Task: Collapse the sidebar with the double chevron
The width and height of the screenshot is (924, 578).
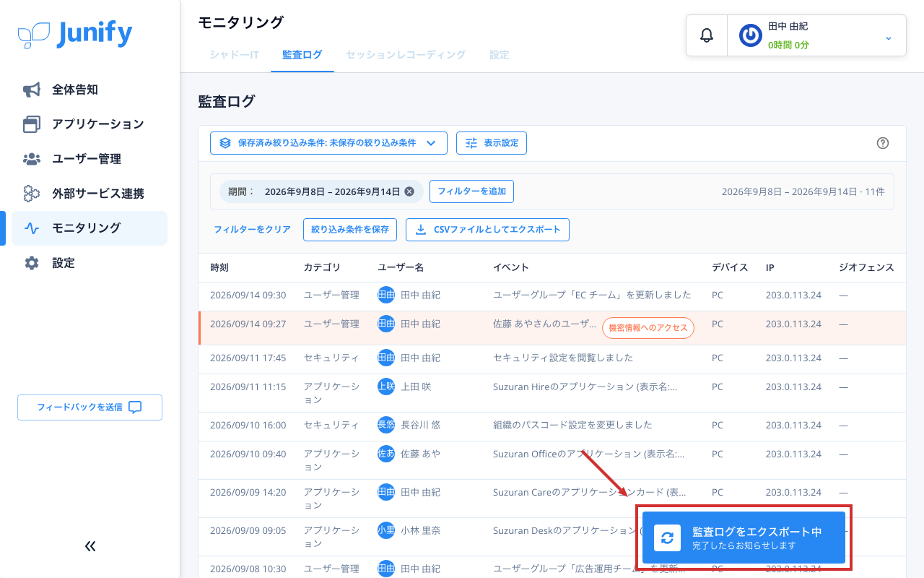Action: click(x=90, y=546)
